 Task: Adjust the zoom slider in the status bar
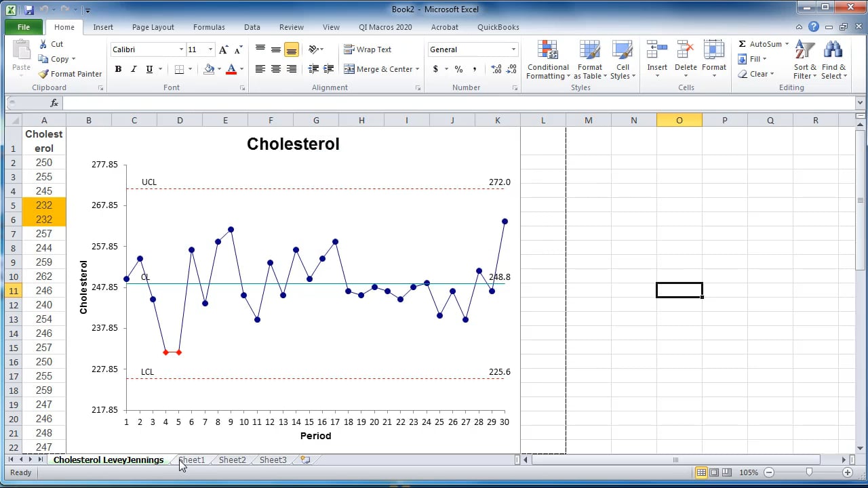click(x=809, y=472)
